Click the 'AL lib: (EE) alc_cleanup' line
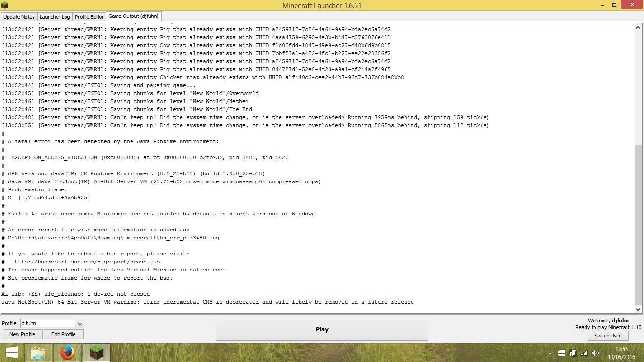 coord(76,294)
